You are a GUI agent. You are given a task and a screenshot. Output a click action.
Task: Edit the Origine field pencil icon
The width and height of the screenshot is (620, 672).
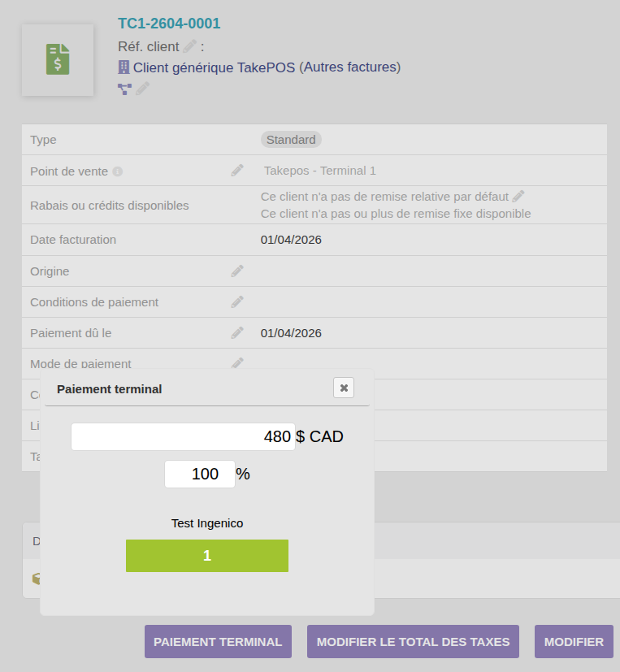point(237,271)
